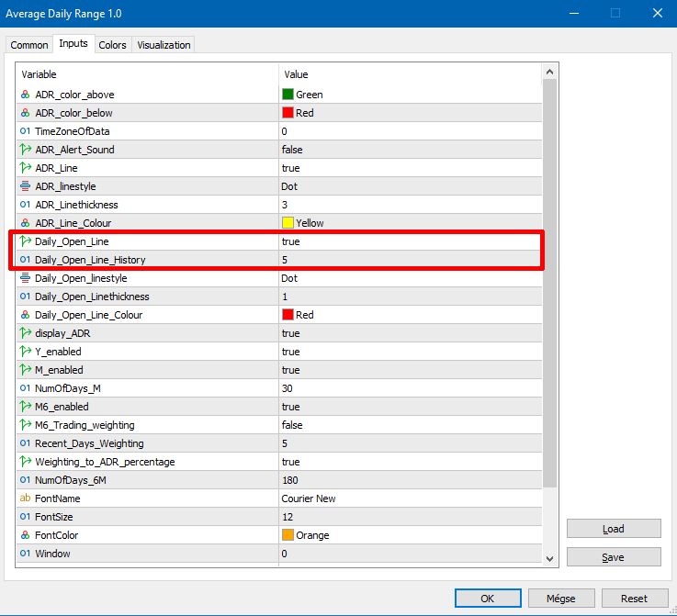
Task: Edit the FontSize value 12
Action: pos(411,517)
